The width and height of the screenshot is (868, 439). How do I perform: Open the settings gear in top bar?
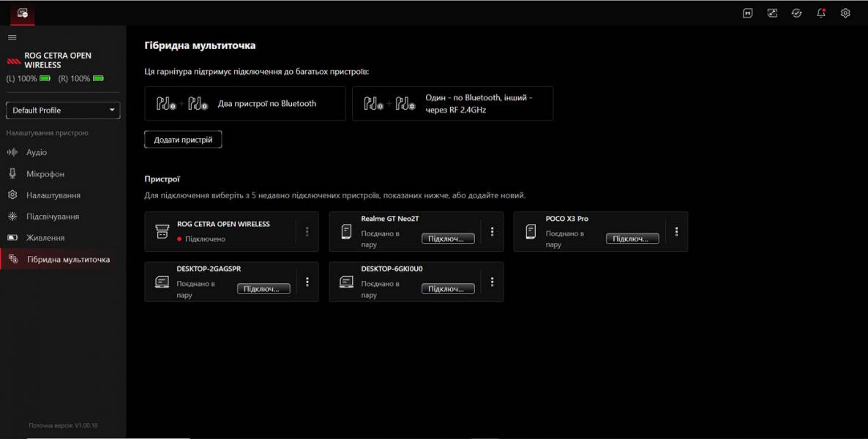click(x=845, y=12)
